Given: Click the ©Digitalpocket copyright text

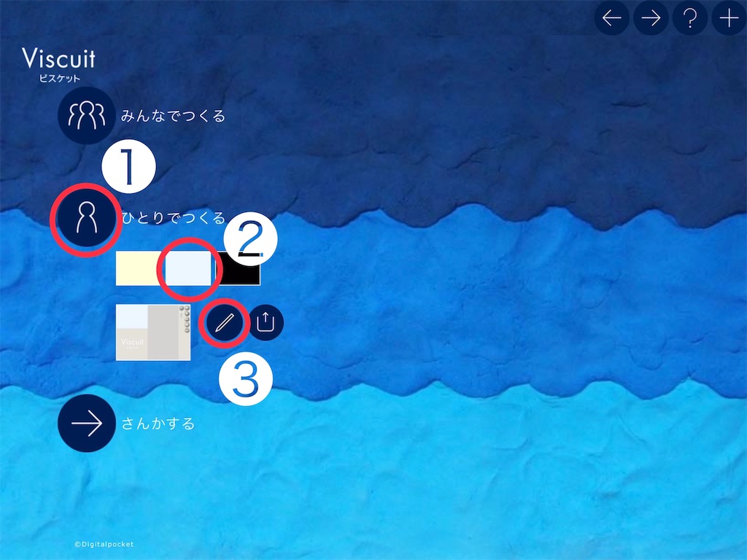Looking at the screenshot, I should pyautogui.click(x=104, y=544).
